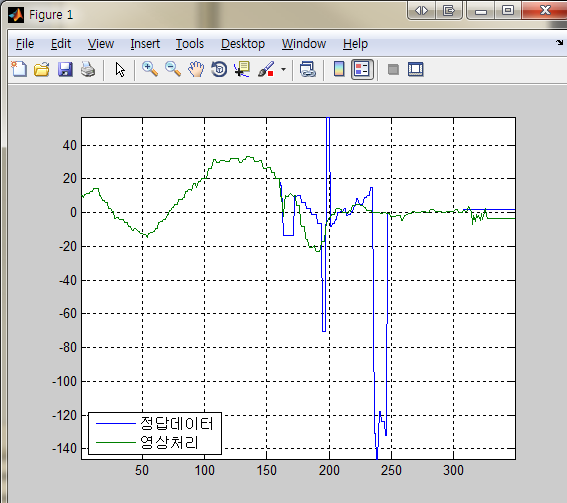The image size is (567, 503).
Task: Click the y-axis tick label 40
Action: point(69,145)
